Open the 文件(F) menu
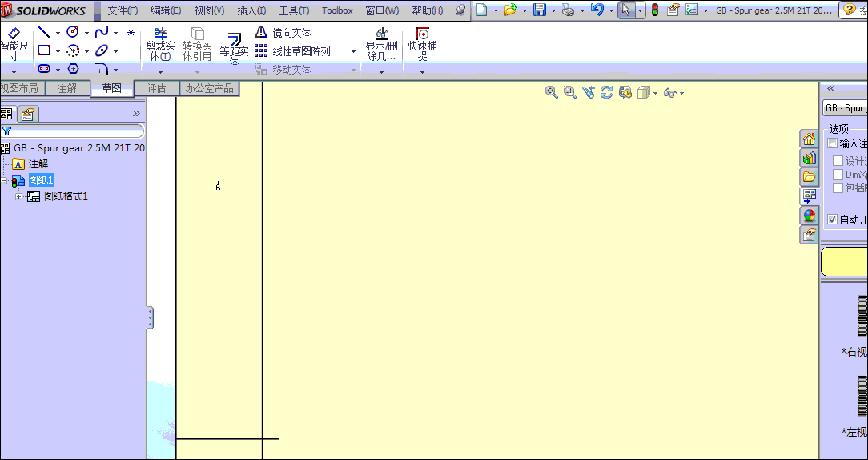 point(123,10)
